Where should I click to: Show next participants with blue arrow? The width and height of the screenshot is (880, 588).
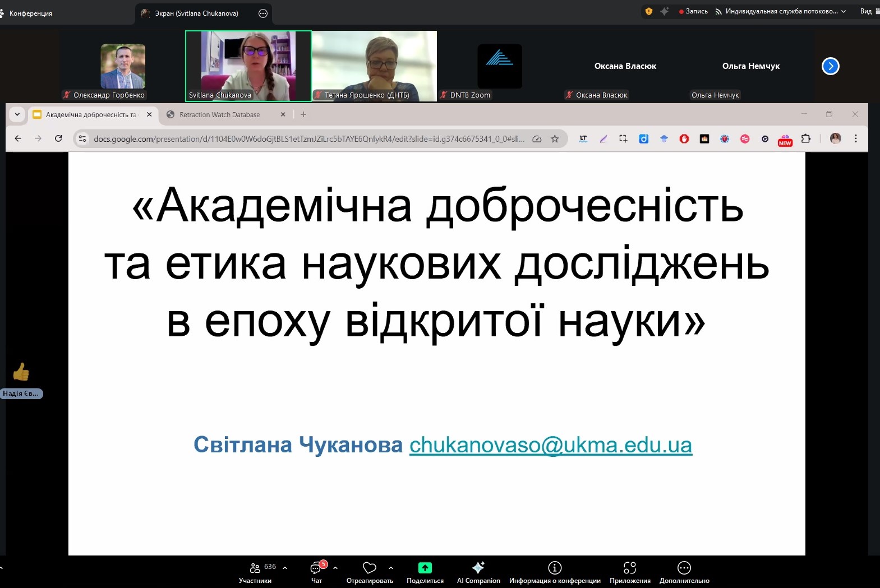click(831, 66)
